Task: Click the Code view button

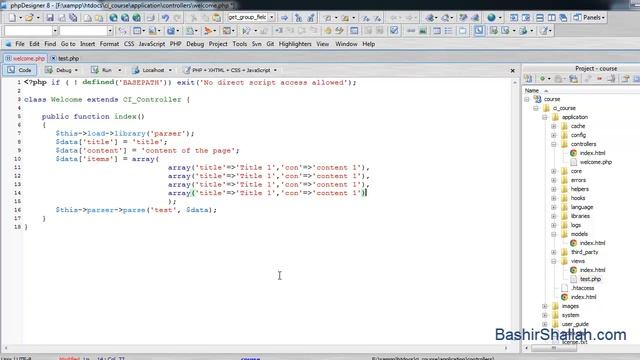Action: coord(20,70)
